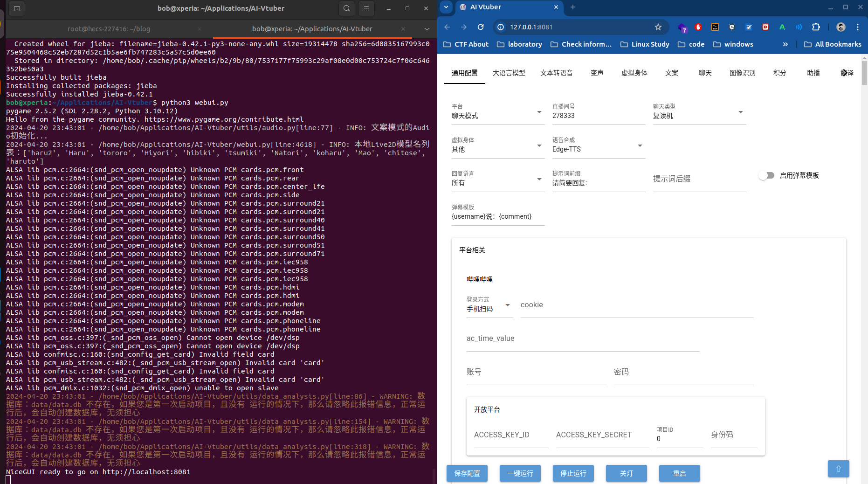The height and width of the screenshot is (484, 868).
Task: Switch to the 大语言模型 tab
Action: [x=509, y=73]
